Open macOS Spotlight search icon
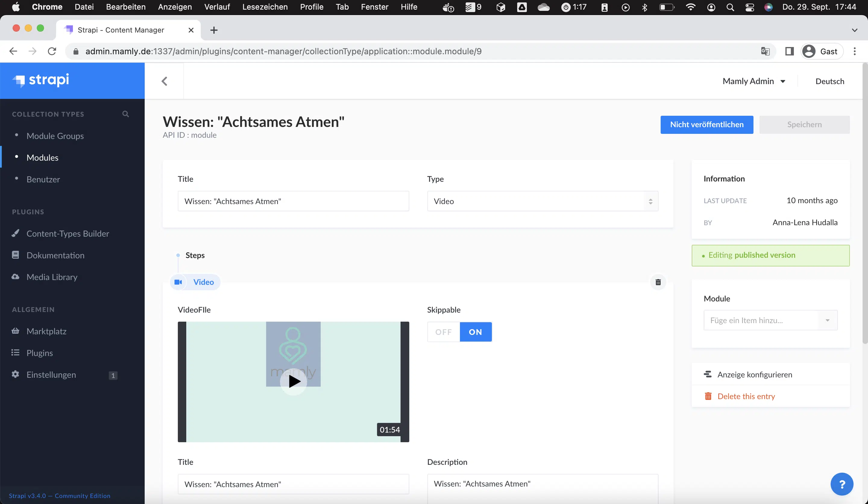The width and height of the screenshot is (868, 504). click(x=730, y=7)
